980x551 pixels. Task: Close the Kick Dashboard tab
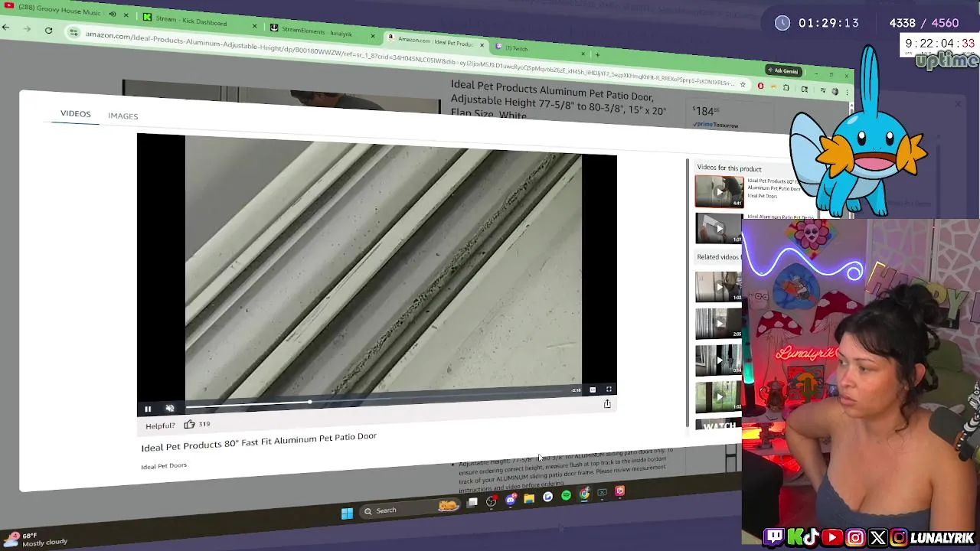[x=255, y=25]
